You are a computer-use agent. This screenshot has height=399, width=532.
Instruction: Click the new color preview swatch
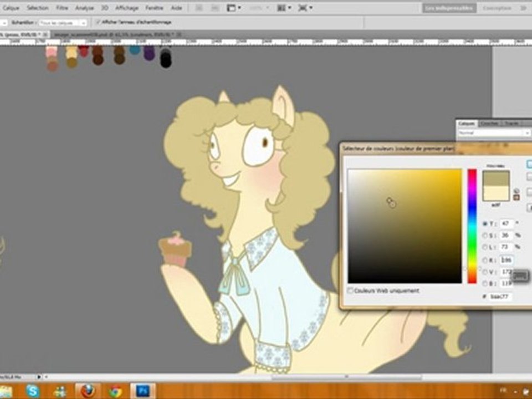click(496, 178)
